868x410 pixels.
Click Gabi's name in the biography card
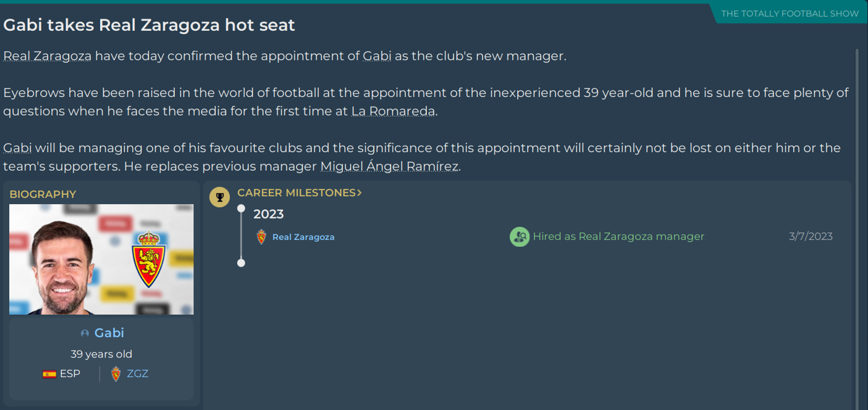pos(109,333)
